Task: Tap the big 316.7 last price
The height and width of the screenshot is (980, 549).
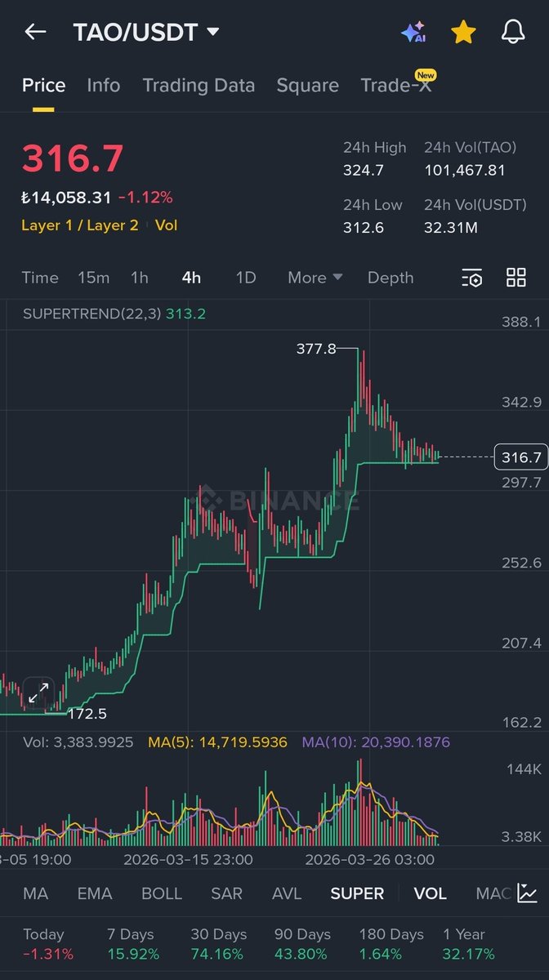Action: click(73, 158)
